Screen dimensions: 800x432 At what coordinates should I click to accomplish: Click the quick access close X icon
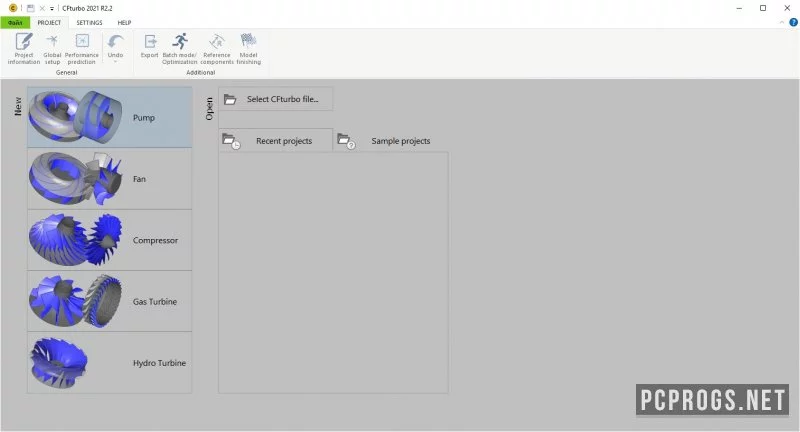coord(42,8)
